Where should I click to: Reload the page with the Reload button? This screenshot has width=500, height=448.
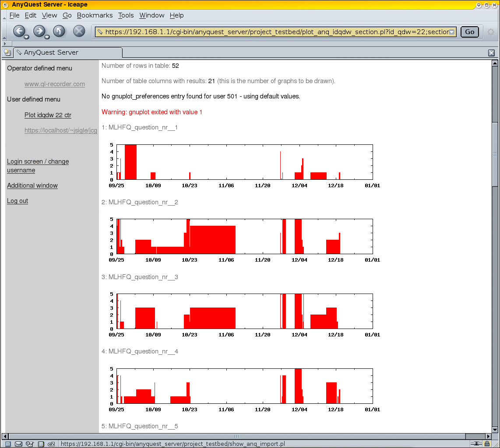[x=59, y=31]
